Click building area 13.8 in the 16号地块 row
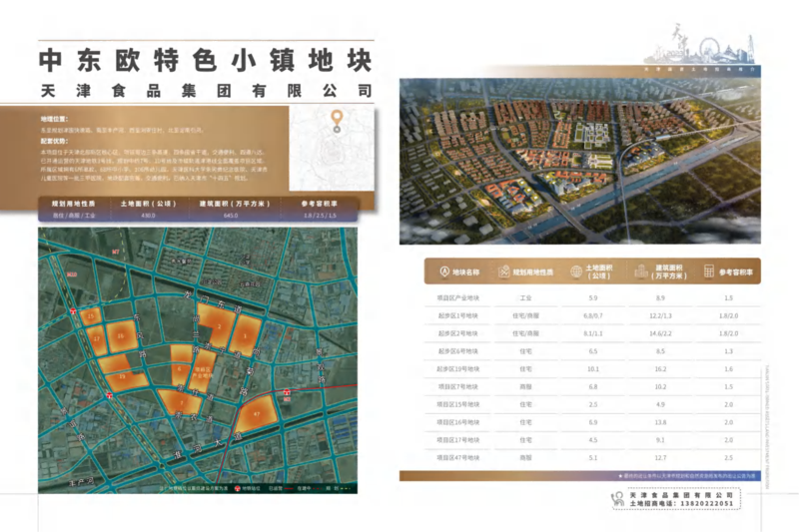This screenshot has width=799, height=532. click(660, 422)
